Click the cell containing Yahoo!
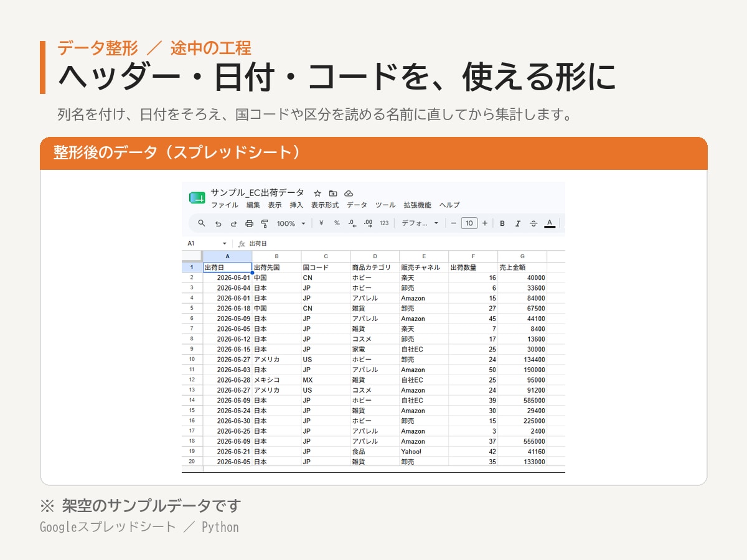The height and width of the screenshot is (560, 747). click(424, 451)
